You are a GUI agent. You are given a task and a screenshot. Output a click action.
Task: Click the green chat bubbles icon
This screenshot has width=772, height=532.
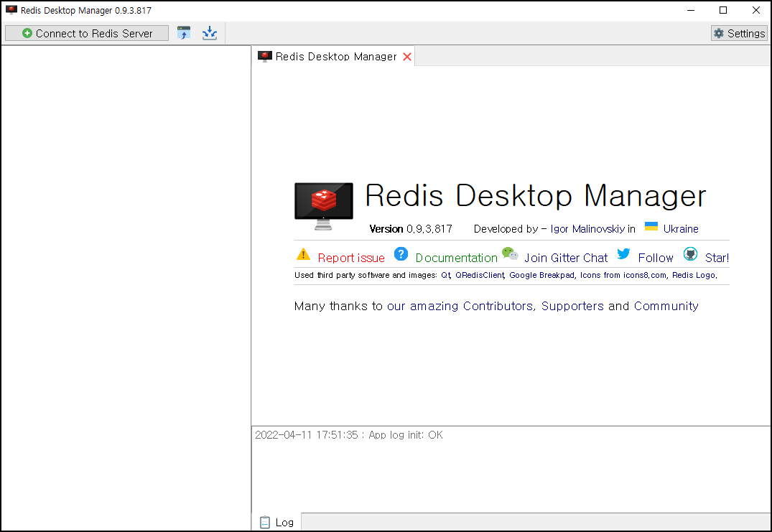coord(510,254)
